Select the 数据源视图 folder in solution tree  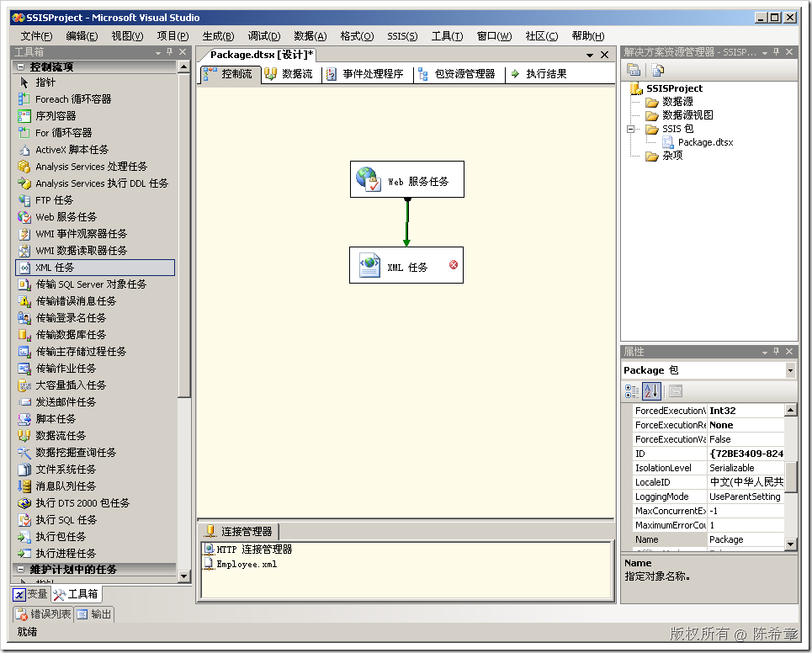coord(687,115)
